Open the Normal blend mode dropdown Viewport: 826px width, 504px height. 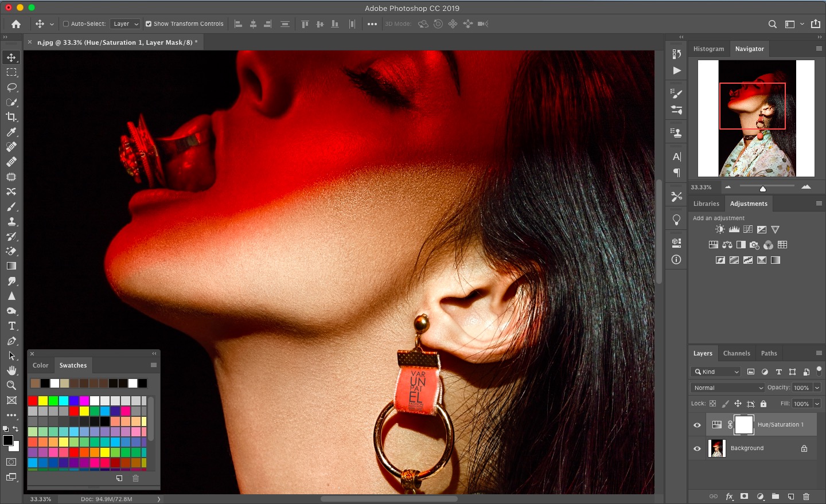point(728,388)
